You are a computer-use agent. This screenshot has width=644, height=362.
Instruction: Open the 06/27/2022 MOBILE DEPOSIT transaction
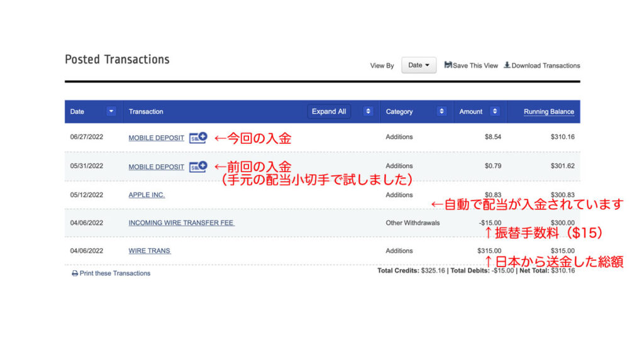coord(156,138)
